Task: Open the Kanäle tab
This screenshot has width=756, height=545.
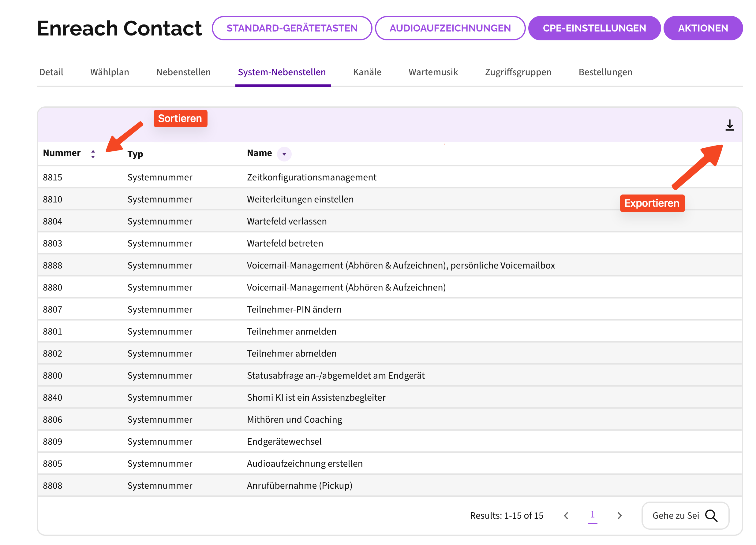Action: pos(367,72)
